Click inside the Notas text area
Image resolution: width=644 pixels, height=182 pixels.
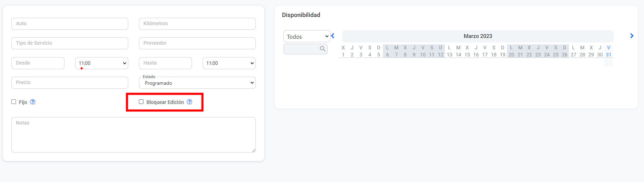(x=134, y=135)
